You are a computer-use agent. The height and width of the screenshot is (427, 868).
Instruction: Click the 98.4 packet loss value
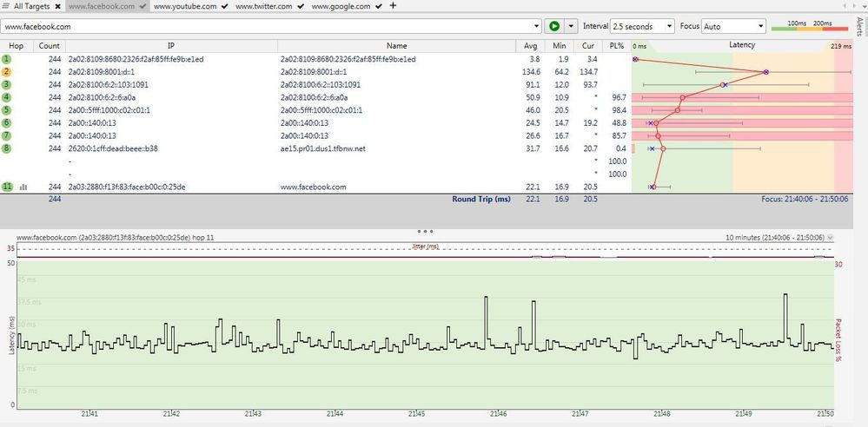[619, 110]
